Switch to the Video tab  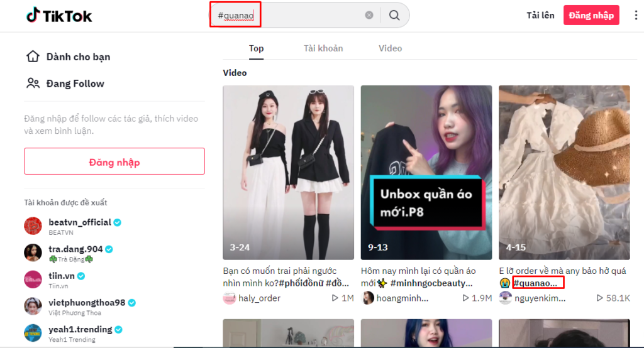(x=390, y=48)
